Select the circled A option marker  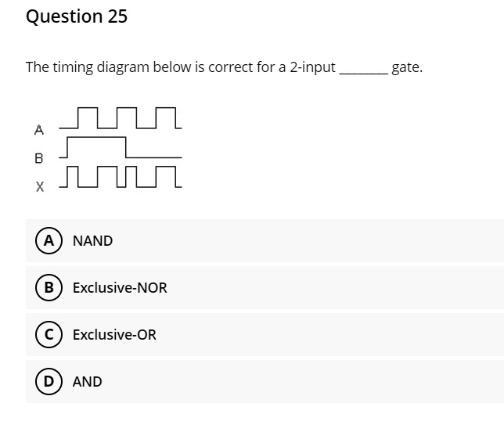coord(49,240)
